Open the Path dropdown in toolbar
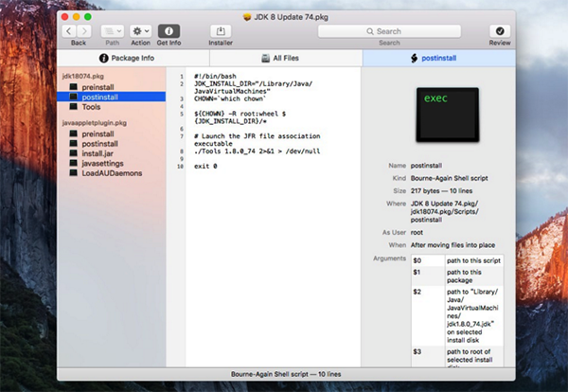This screenshot has height=392, width=568. pyautogui.click(x=112, y=31)
